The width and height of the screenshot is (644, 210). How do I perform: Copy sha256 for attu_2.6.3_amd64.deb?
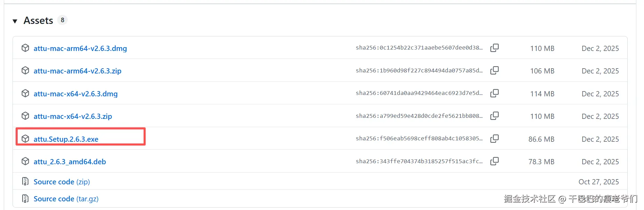(495, 161)
